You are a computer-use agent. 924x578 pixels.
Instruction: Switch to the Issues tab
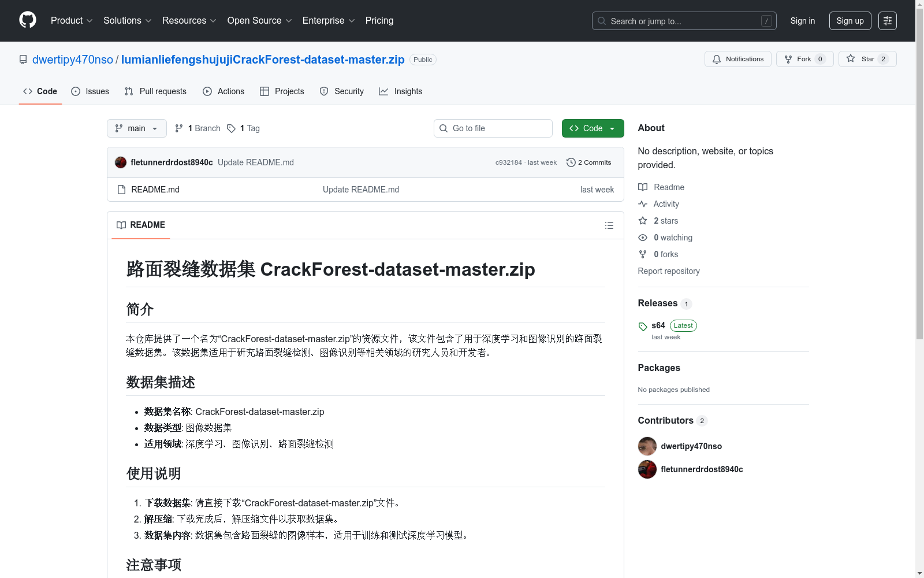point(90,91)
